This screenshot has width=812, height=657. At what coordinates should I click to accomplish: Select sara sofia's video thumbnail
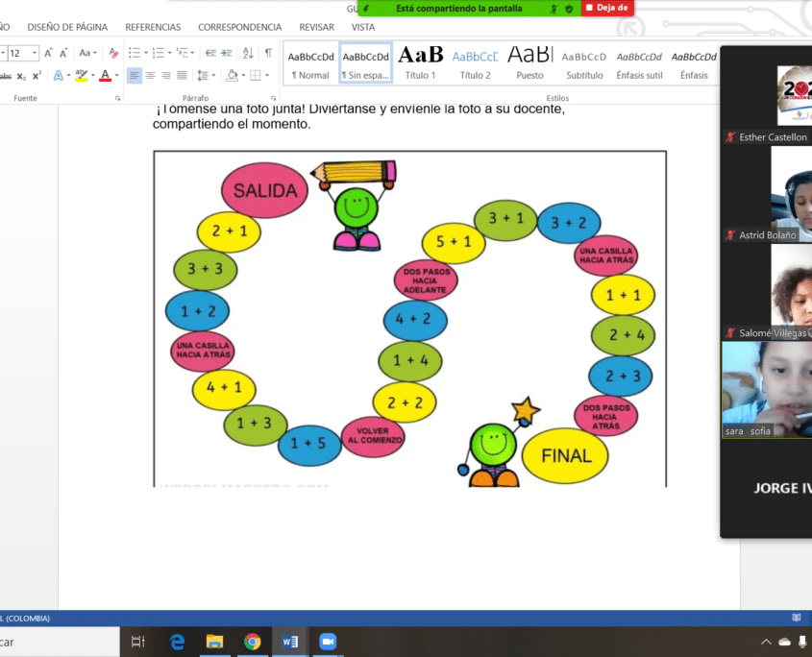pyautogui.click(x=767, y=389)
